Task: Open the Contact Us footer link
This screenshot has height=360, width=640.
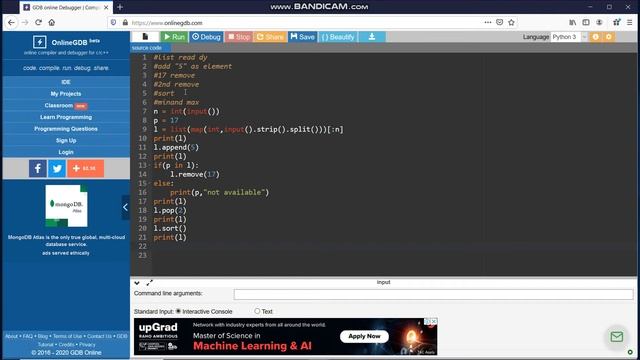Action: click(x=99, y=336)
